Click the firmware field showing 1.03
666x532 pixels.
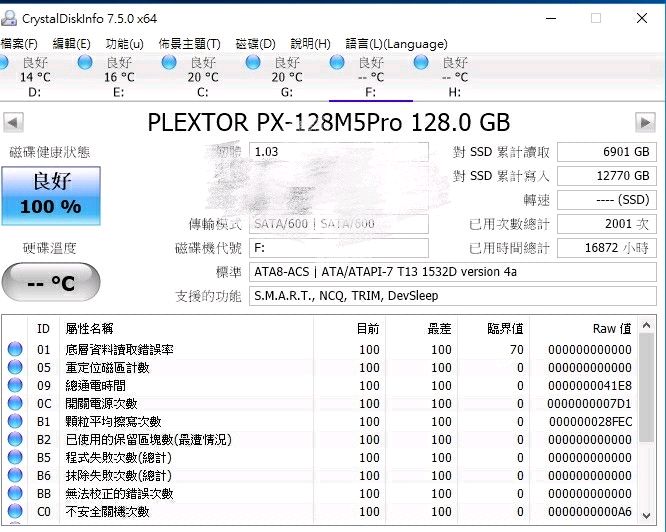point(339,152)
